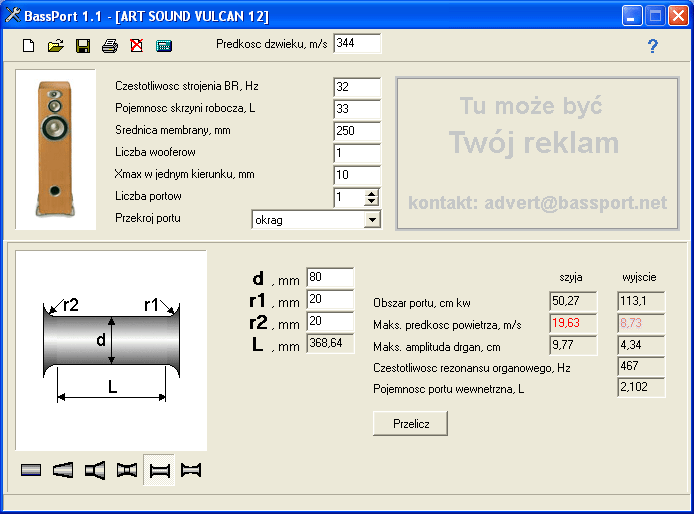Click the Przelicz button
This screenshot has width=694, height=514.
pos(411,424)
